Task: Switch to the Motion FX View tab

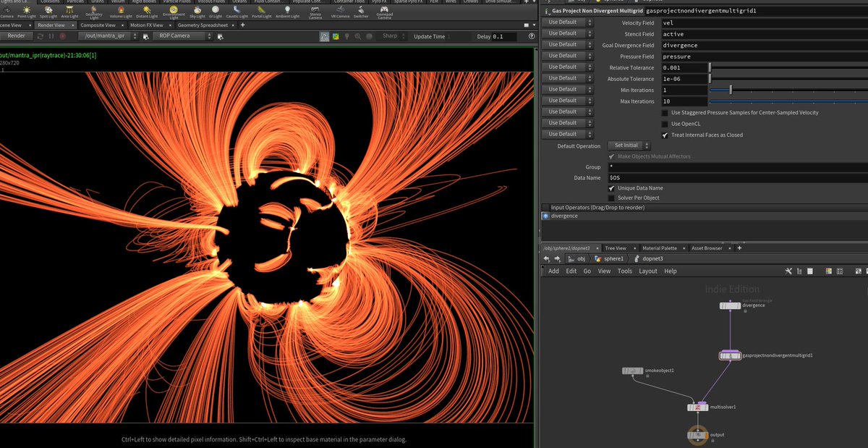Action: 147,25
